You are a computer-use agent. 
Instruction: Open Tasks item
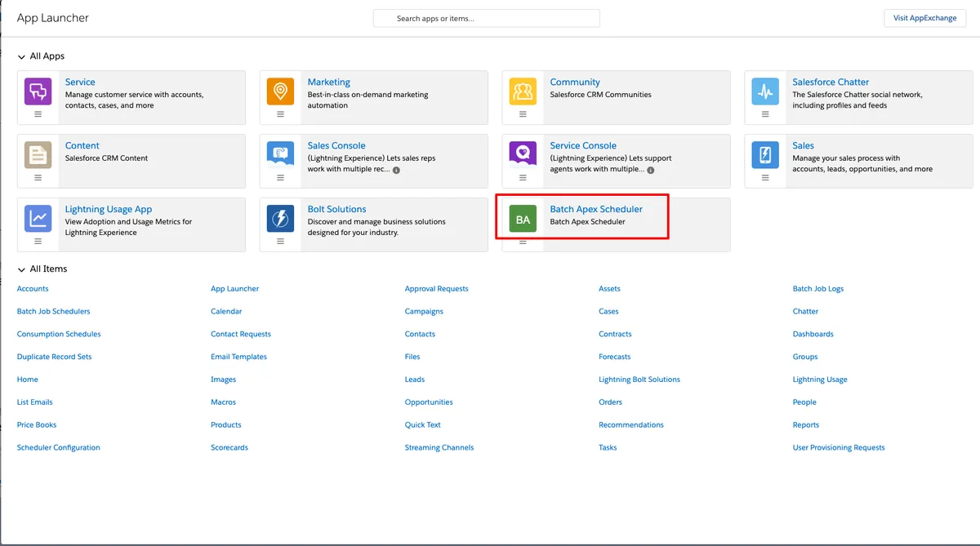[608, 448]
